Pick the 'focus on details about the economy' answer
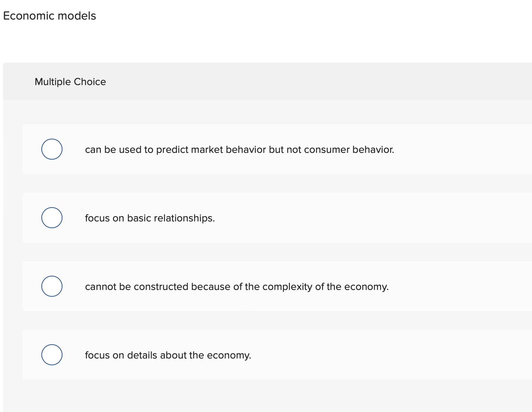532x412 pixels. (52, 354)
